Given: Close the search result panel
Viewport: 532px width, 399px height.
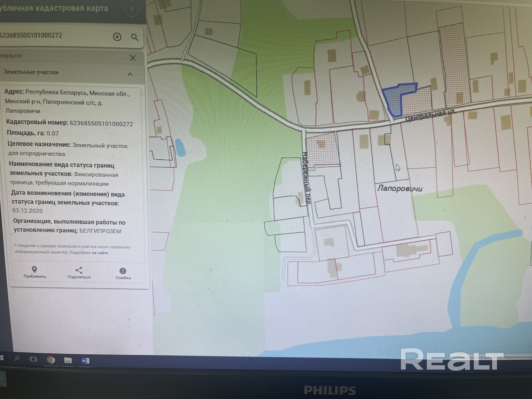Looking at the screenshot, I should point(133,58).
